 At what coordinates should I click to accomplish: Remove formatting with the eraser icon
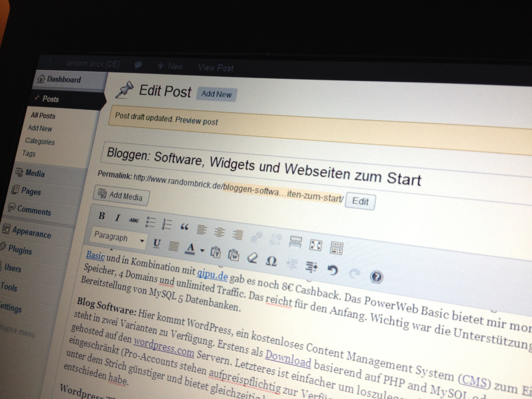click(x=252, y=258)
